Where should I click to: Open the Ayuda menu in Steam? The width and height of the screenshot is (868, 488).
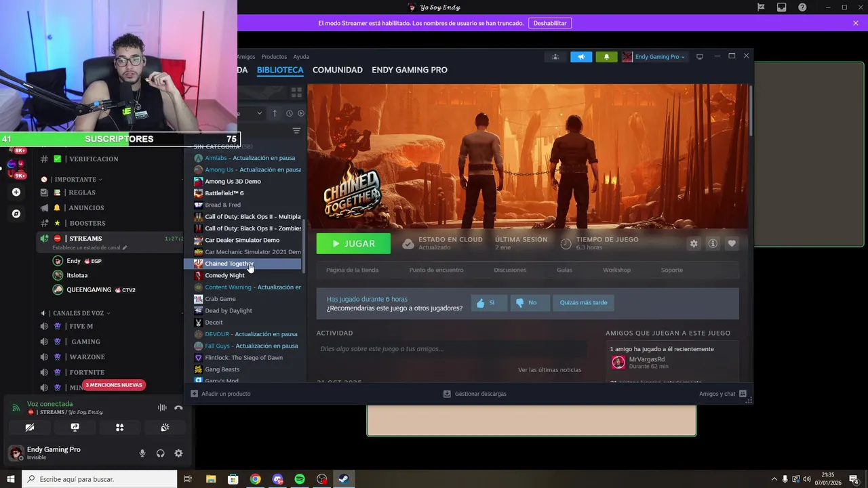(301, 57)
